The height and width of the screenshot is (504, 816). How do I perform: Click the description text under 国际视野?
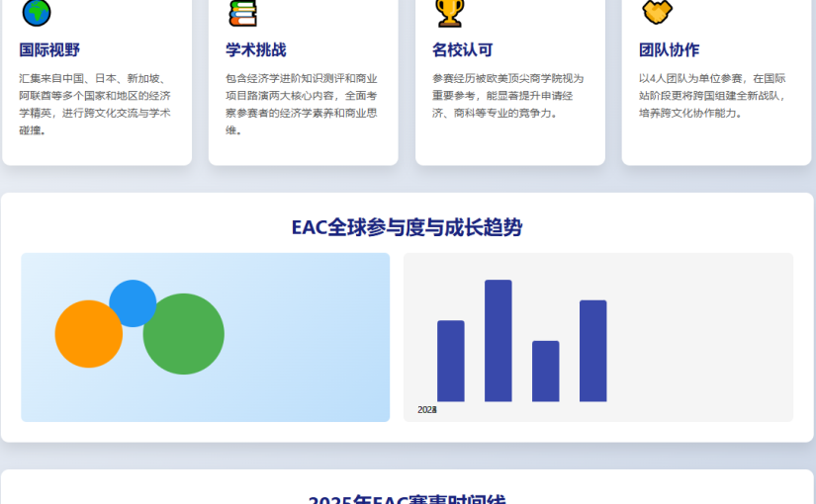[x=95, y=104]
